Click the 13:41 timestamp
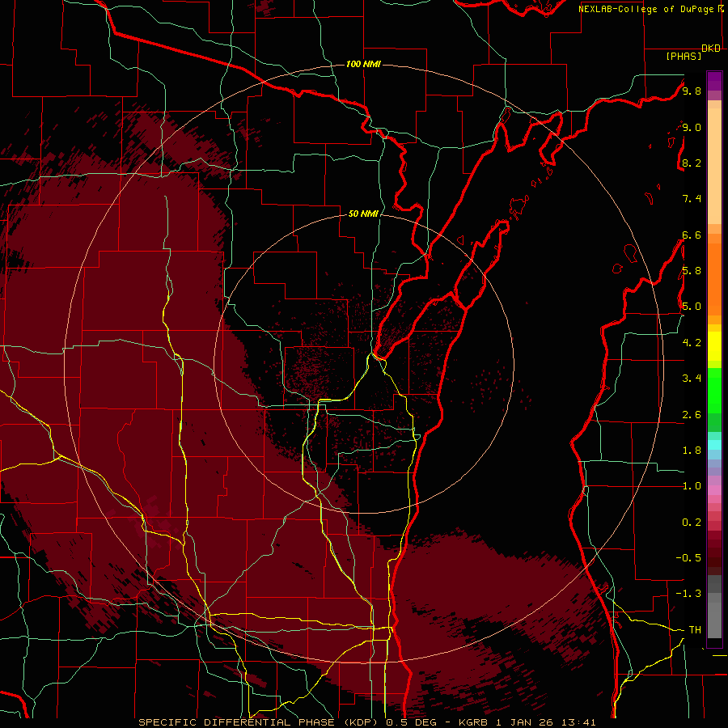Viewport: 728px width, 728px height. [578, 722]
